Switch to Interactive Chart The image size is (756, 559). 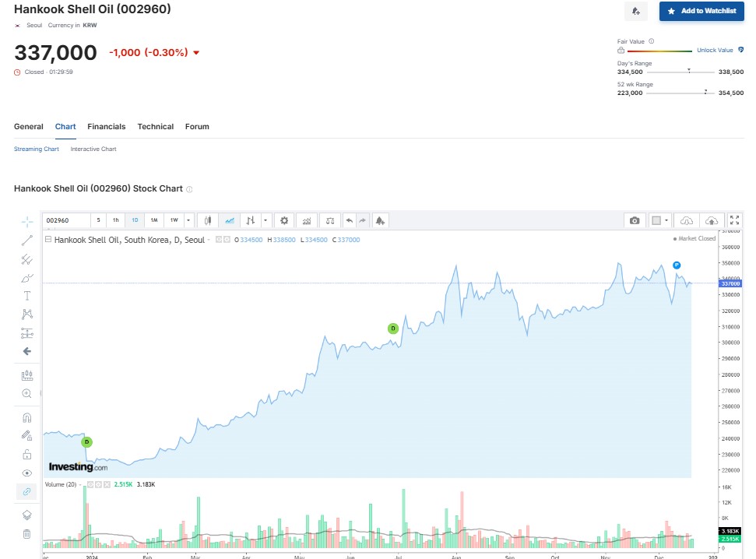[93, 149]
